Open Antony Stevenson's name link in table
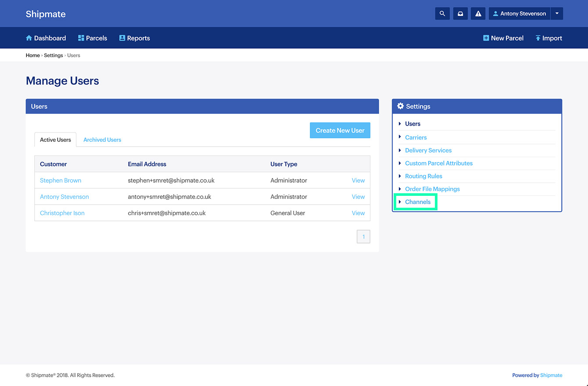Viewport: 588px width, 386px height. (65, 197)
